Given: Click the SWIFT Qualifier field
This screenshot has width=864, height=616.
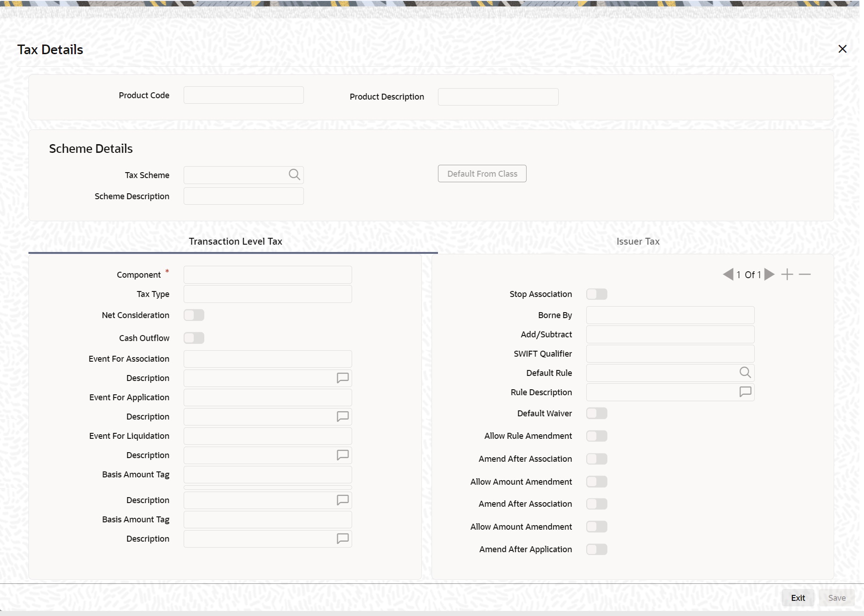Looking at the screenshot, I should click(670, 353).
